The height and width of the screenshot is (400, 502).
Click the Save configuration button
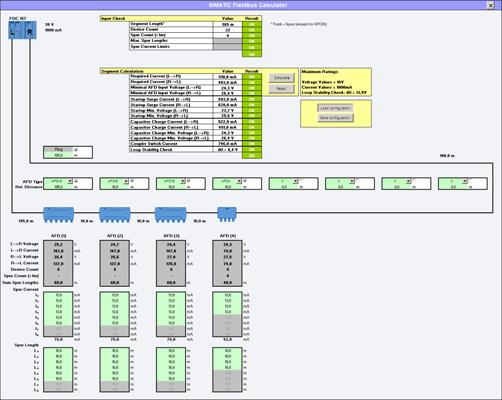[x=335, y=118]
